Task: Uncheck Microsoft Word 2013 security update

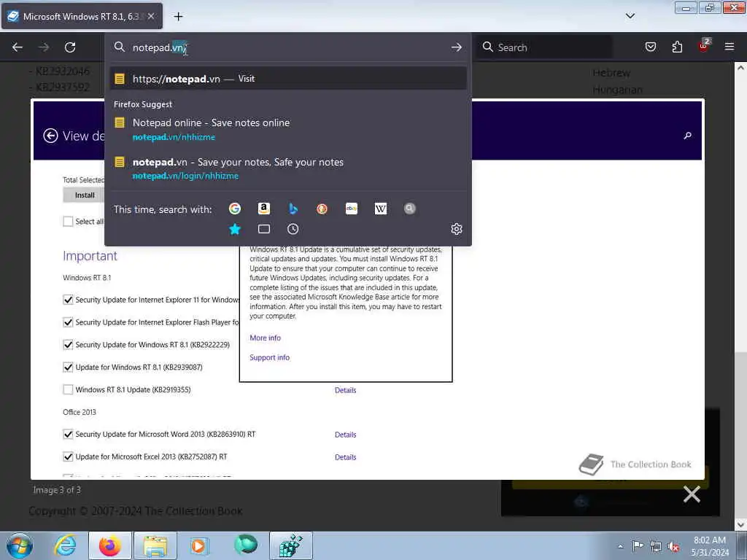Action: 68,435
